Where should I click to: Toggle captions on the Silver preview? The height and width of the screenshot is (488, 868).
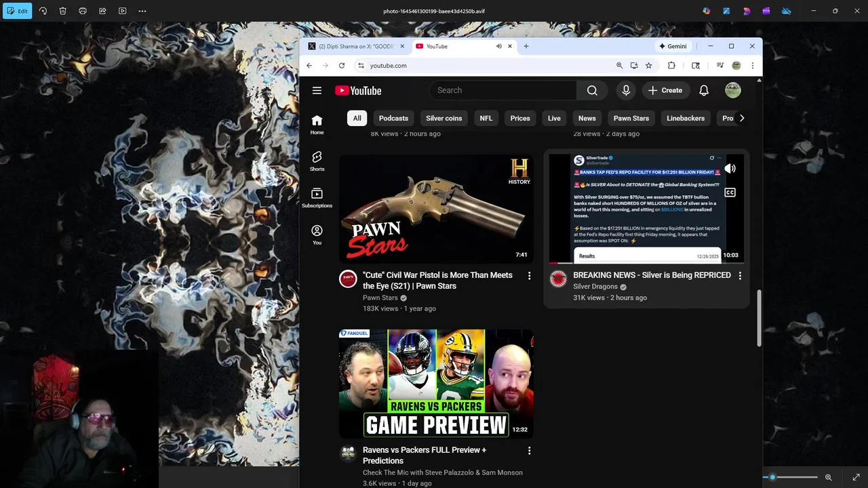[x=730, y=192]
